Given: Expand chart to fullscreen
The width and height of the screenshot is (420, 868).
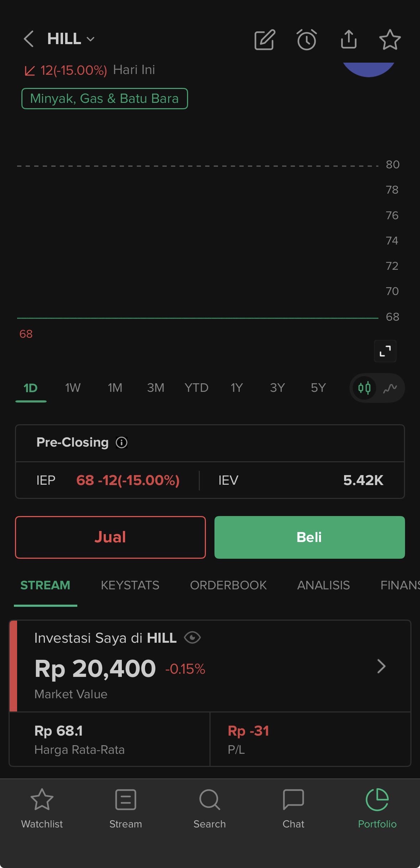Looking at the screenshot, I should (385, 351).
